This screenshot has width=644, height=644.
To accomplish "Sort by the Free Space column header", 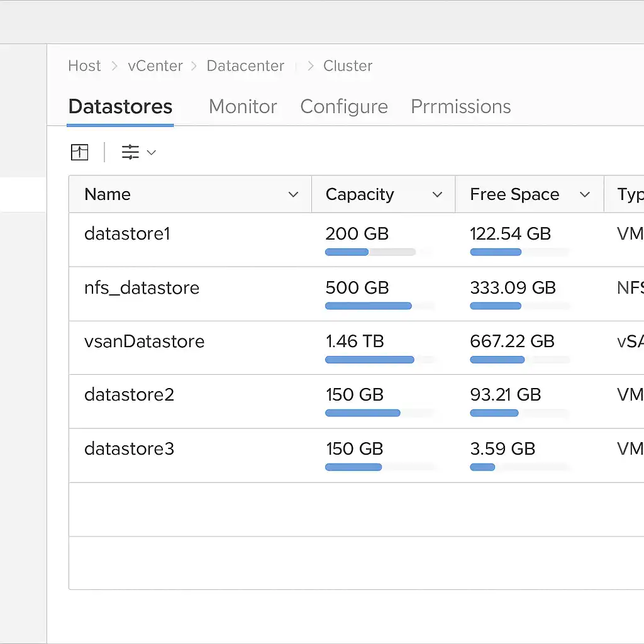I will [514, 194].
